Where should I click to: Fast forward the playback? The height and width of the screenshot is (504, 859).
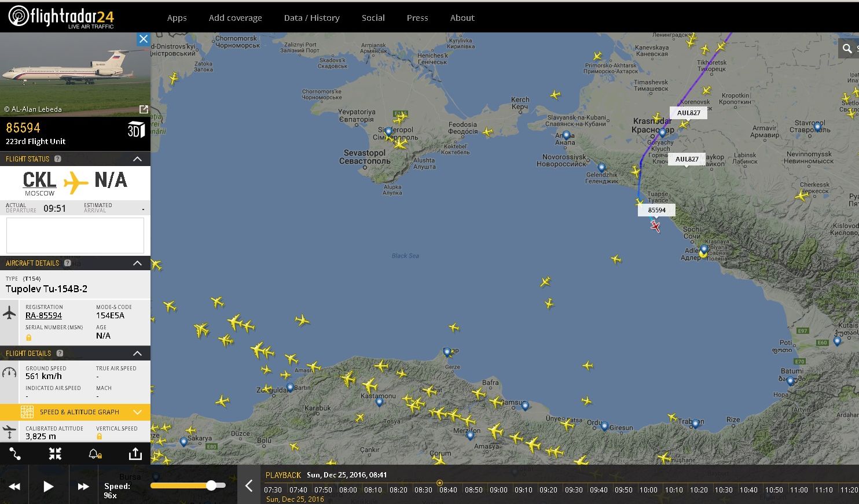click(x=83, y=487)
